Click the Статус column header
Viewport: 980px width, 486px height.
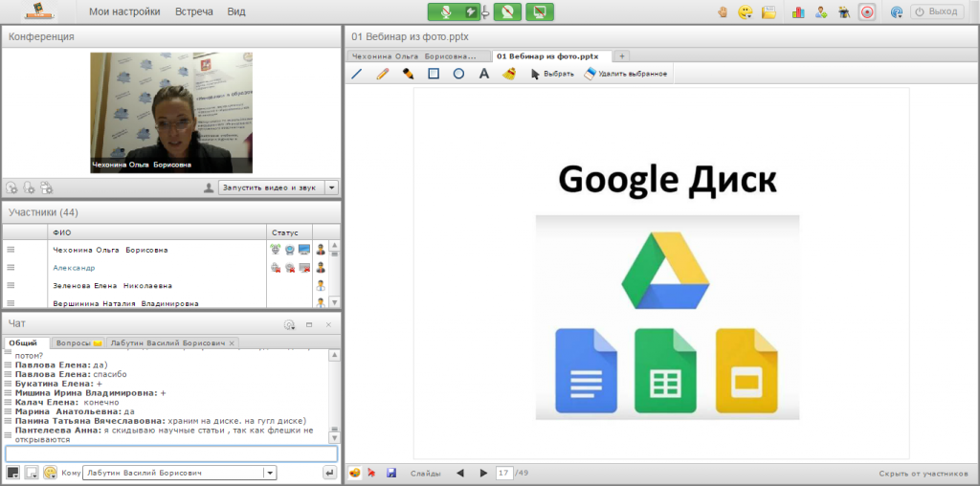click(x=289, y=232)
